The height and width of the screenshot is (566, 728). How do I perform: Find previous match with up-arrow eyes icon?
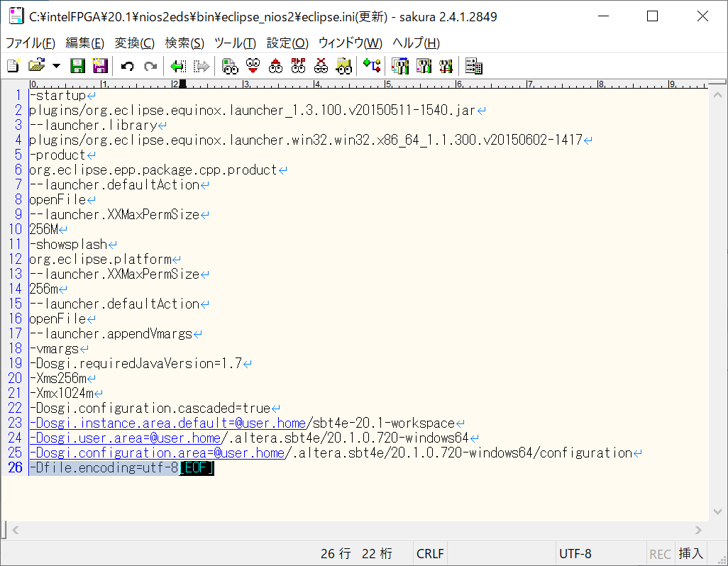[275, 66]
